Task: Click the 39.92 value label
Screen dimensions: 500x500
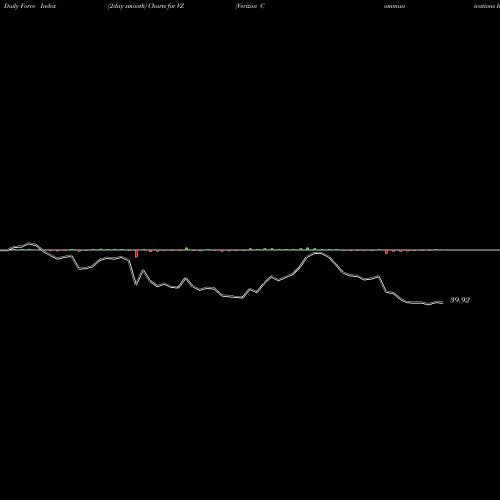Action: tap(460, 300)
